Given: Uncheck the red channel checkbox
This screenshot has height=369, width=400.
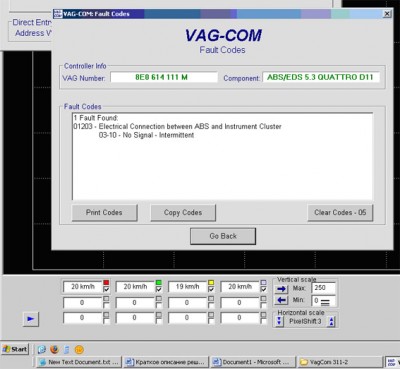Looking at the screenshot, I should pyautogui.click(x=106, y=289).
